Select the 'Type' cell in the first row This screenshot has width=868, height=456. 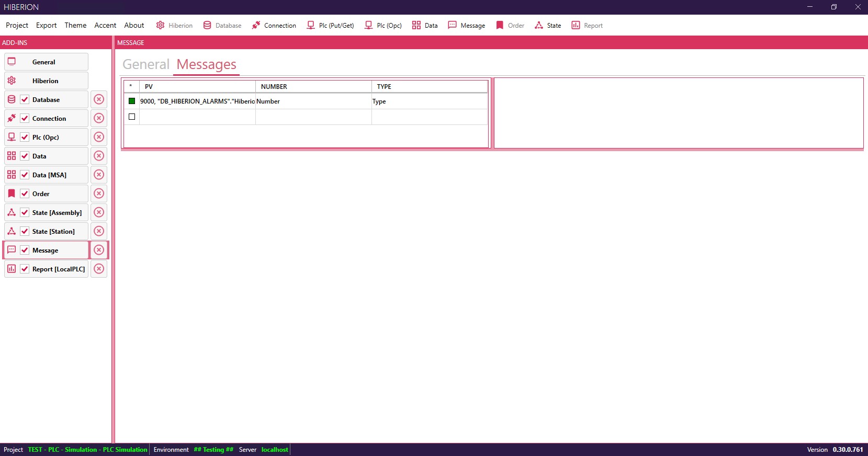(x=430, y=101)
